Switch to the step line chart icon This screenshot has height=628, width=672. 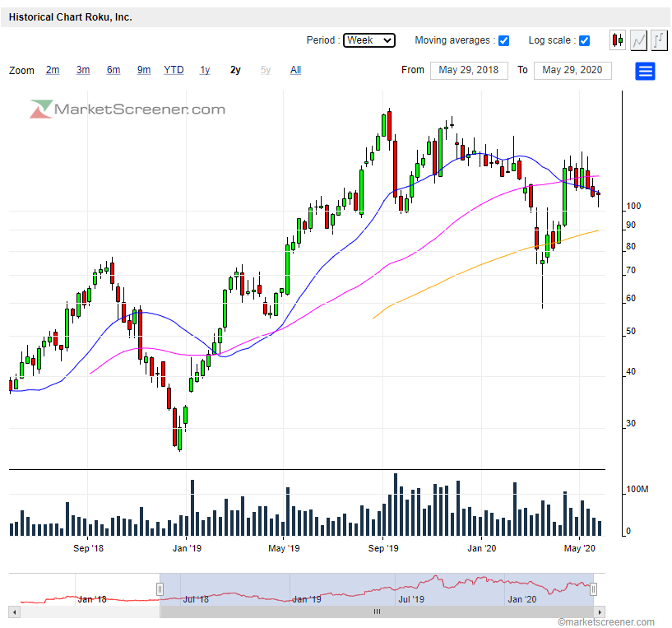click(x=659, y=40)
